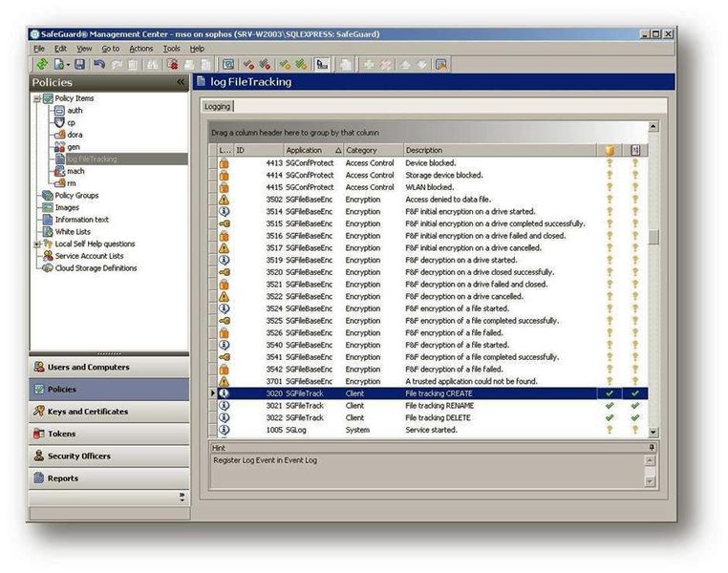Open the Edit menu
Screen dimensions: 728x573
point(60,49)
